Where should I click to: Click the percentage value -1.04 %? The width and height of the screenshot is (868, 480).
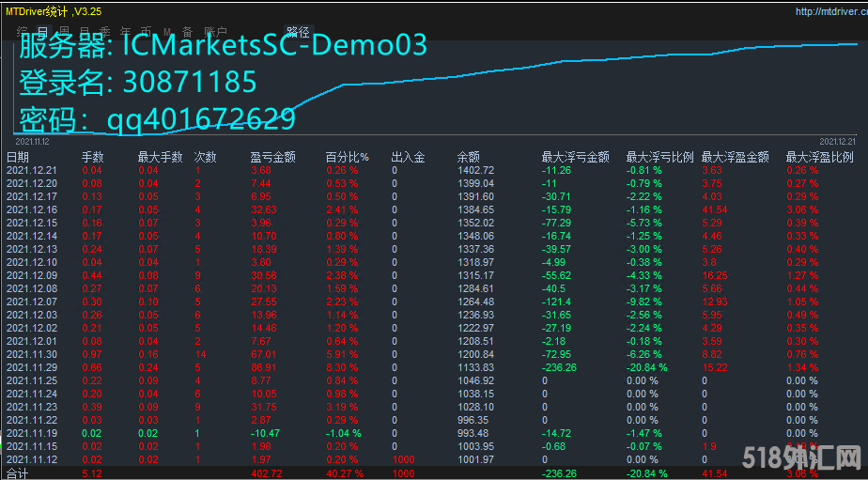[344, 433]
